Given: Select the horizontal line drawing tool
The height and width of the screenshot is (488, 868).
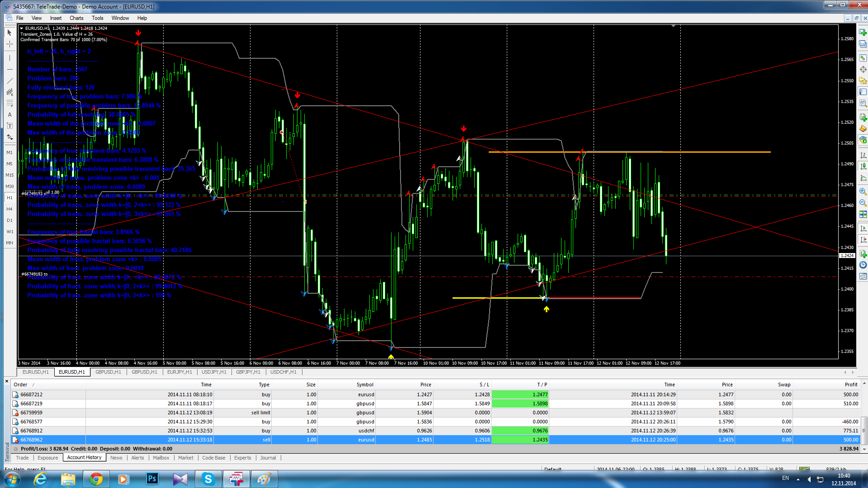Looking at the screenshot, I should [x=9, y=69].
